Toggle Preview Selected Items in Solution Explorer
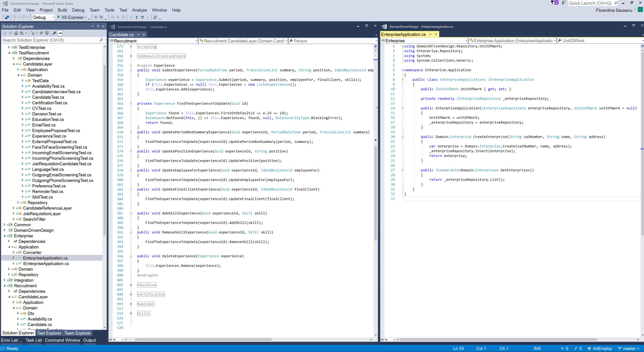Viewport: 644px width, 352px height. pos(60,33)
